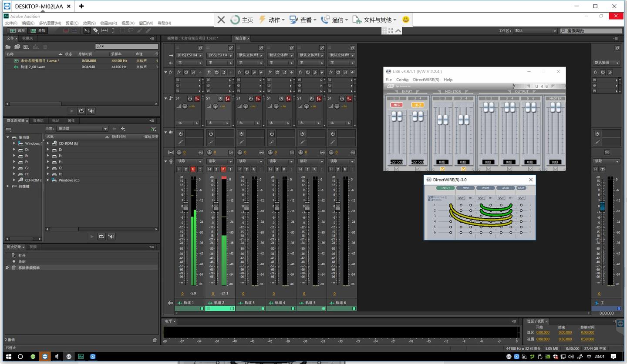Viewport: 627px width, 364px height.
Task: Switch to the 收藏夹 tab
Action: [28, 38]
